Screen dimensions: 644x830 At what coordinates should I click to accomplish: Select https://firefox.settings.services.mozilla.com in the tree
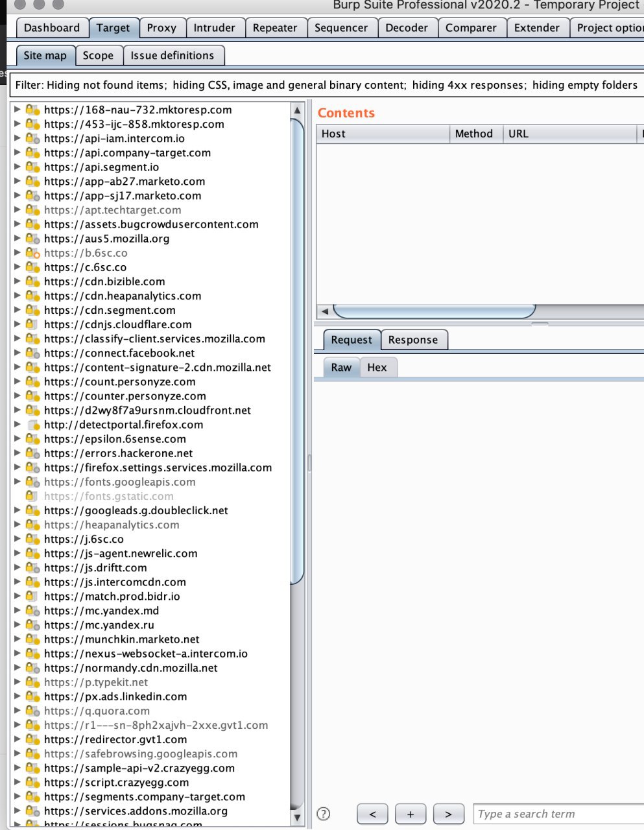pyautogui.click(x=158, y=468)
